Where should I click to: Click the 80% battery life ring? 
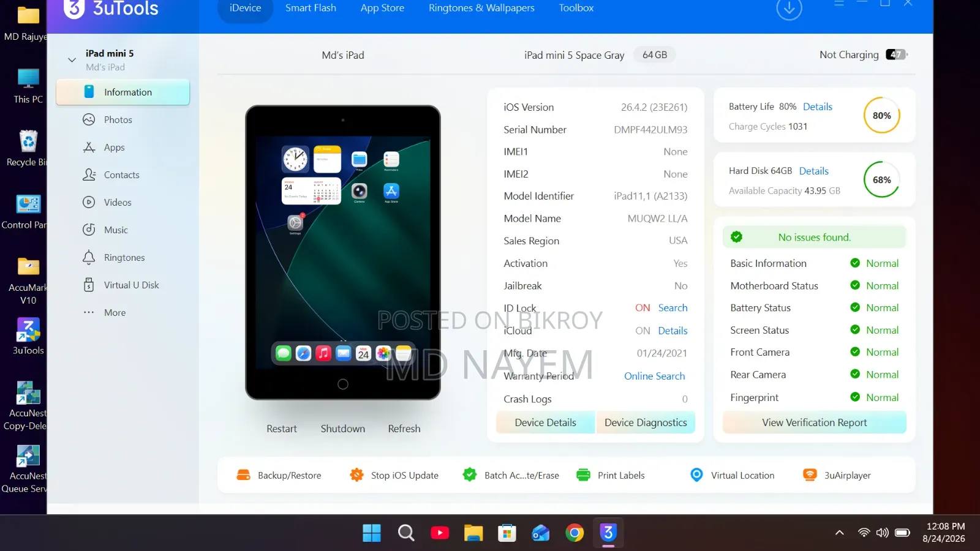click(x=882, y=116)
